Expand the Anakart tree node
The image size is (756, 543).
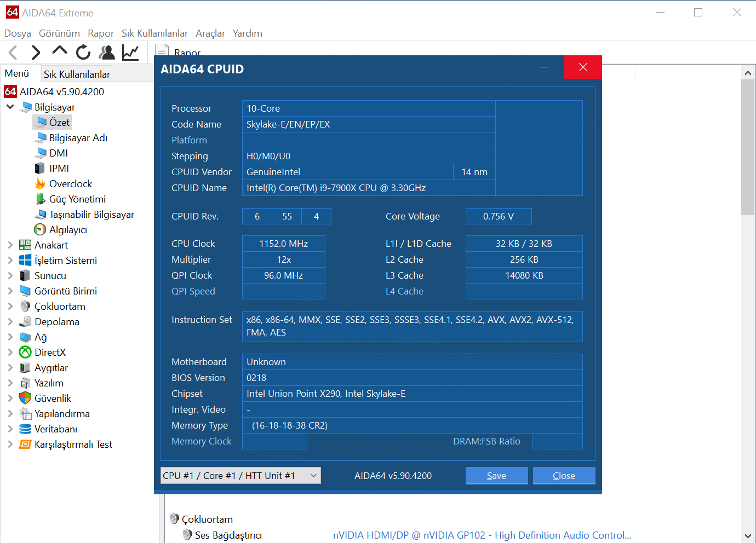[10, 245]
